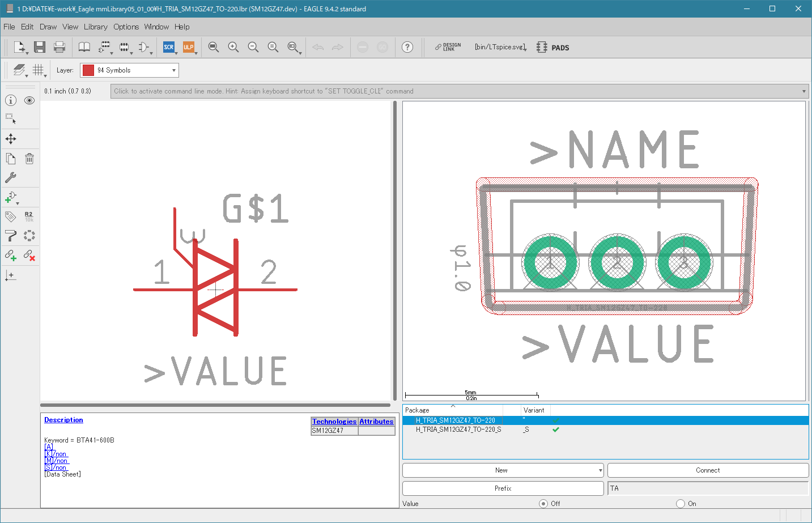
Task: Select the Disconnect link-cross tool
Action: (x=29, y=255)
